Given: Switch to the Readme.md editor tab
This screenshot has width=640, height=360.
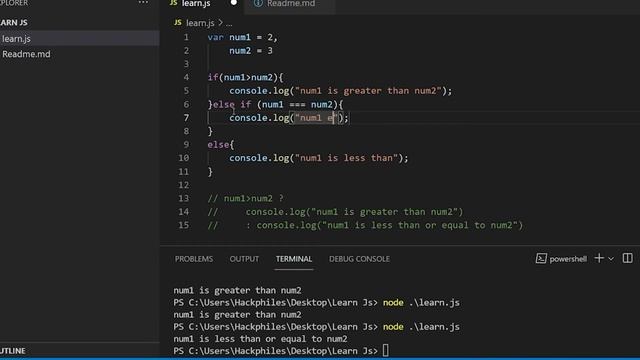Looking at the screenshot, I should (x=290, y=4).
